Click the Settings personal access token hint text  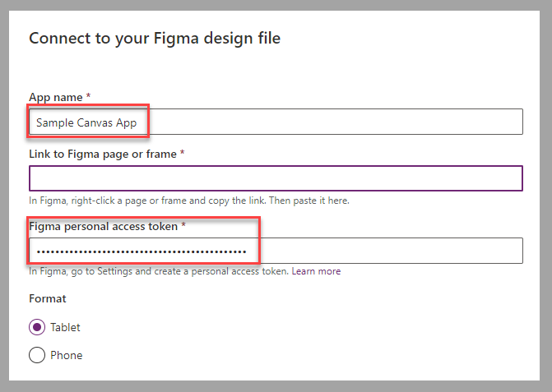[x=159, y=271]
